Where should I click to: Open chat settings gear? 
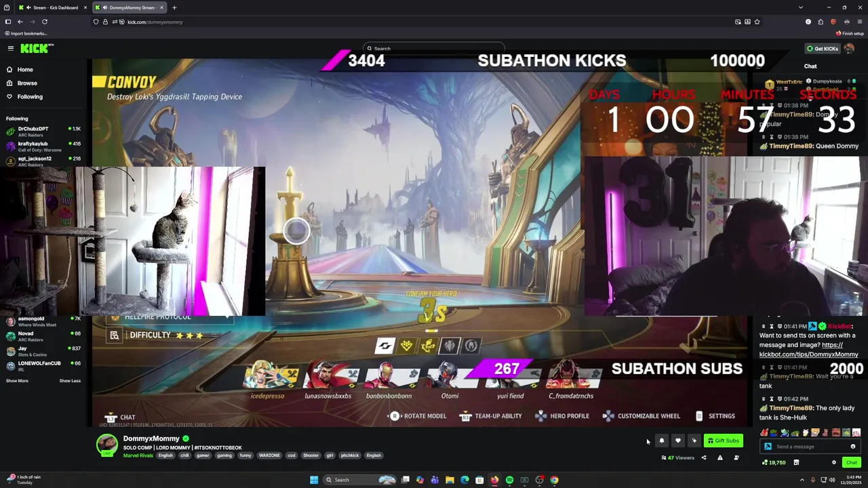[x=834, y=462]
